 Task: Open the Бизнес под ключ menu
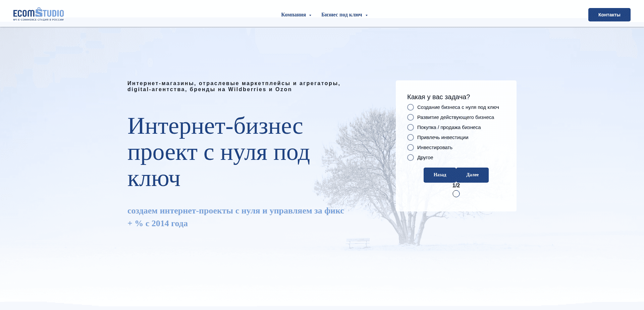click(341, 15)
